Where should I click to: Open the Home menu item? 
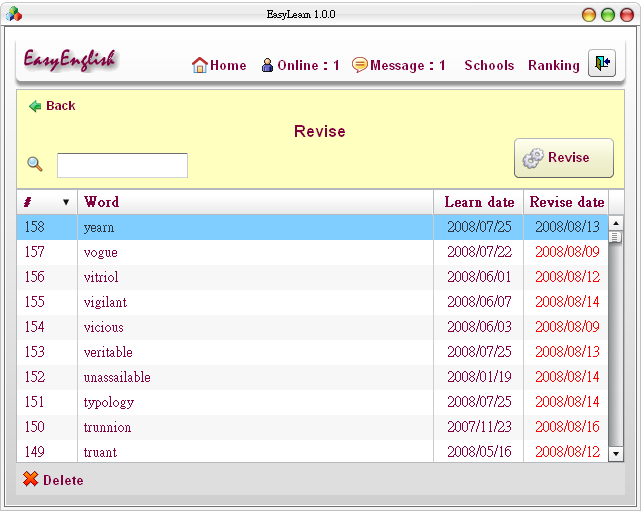pos(228,65)
